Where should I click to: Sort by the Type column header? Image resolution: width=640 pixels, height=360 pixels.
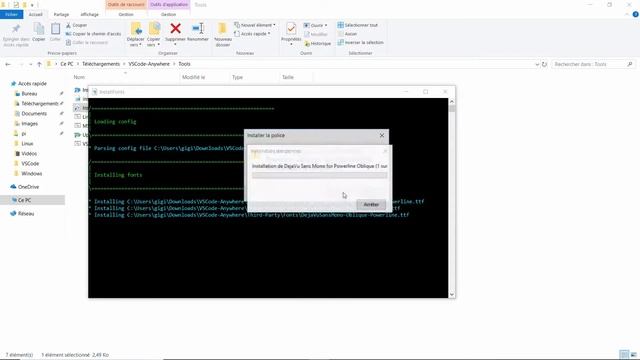(237, 77)
